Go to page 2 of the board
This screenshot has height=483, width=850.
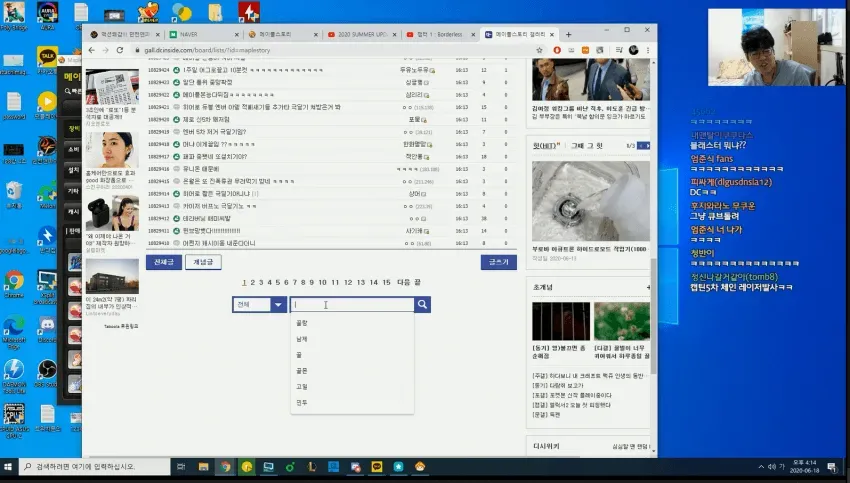click(253, 282)
